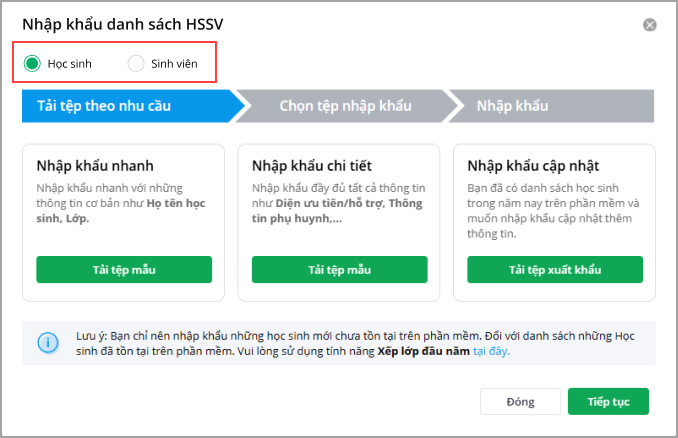678x438 pixels.
Task: Select the Nhập khẩu chi tiết card title
Action: pos(312,165)
